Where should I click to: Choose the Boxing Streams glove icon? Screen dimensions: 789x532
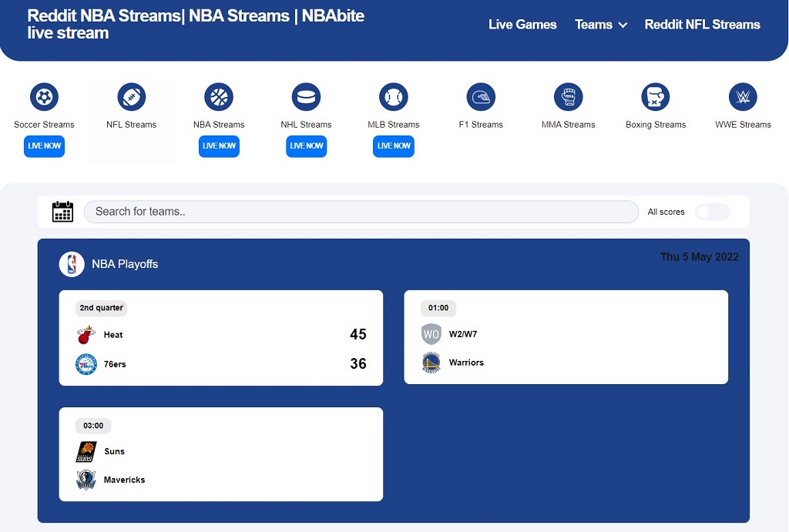pyautogui.click(x=656, y=96)
